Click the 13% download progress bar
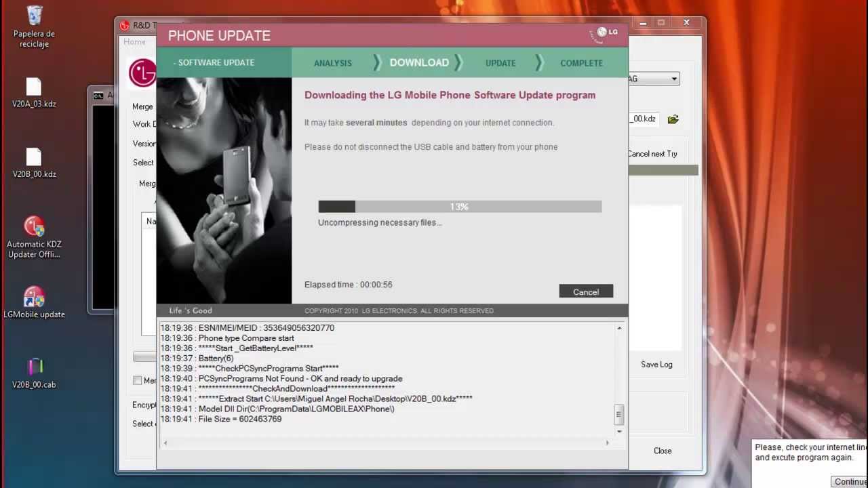The image size is (868, 488). click(x=460, y=207)
